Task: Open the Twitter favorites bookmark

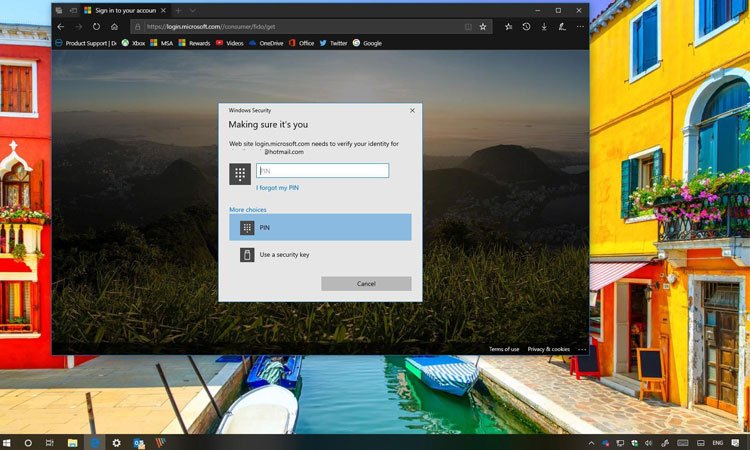Action: pyautogui.click(x=332, y=43)
